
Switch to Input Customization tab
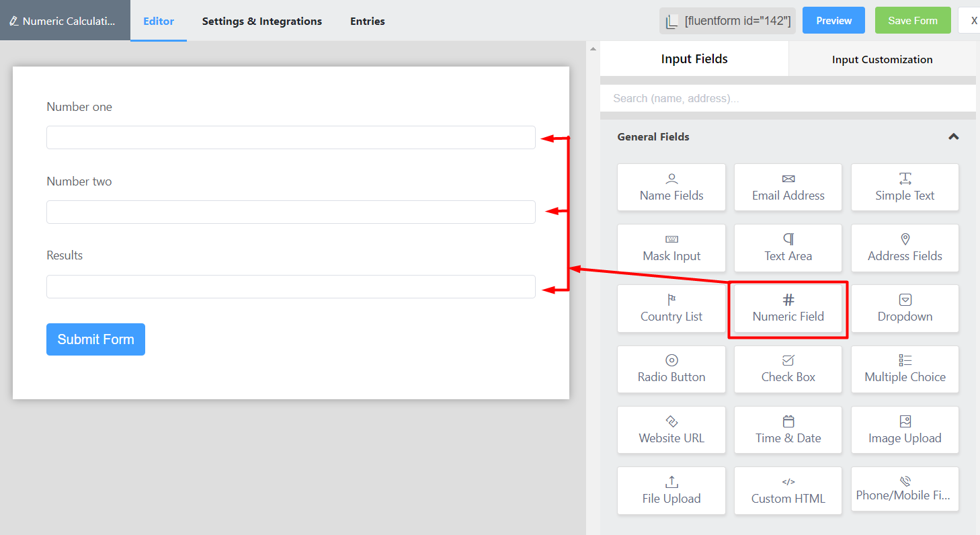[882, 60]
